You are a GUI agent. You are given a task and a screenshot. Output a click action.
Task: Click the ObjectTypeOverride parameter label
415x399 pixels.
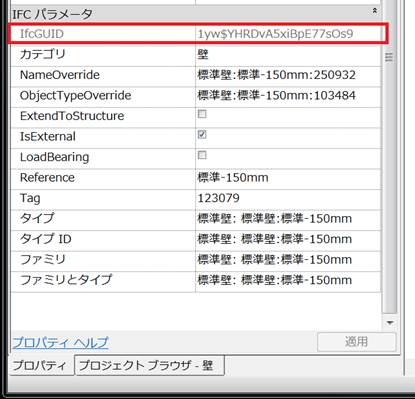76,96
